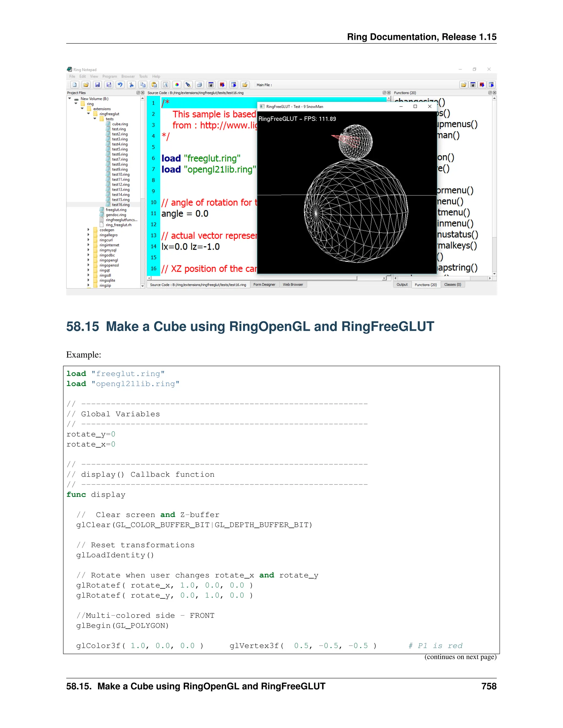Click the Print toolbar icon

click(x=199, y=85)
